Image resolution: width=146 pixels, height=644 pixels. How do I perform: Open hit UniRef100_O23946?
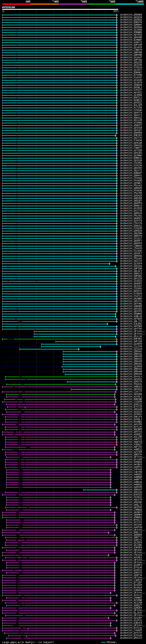(131, 30)
